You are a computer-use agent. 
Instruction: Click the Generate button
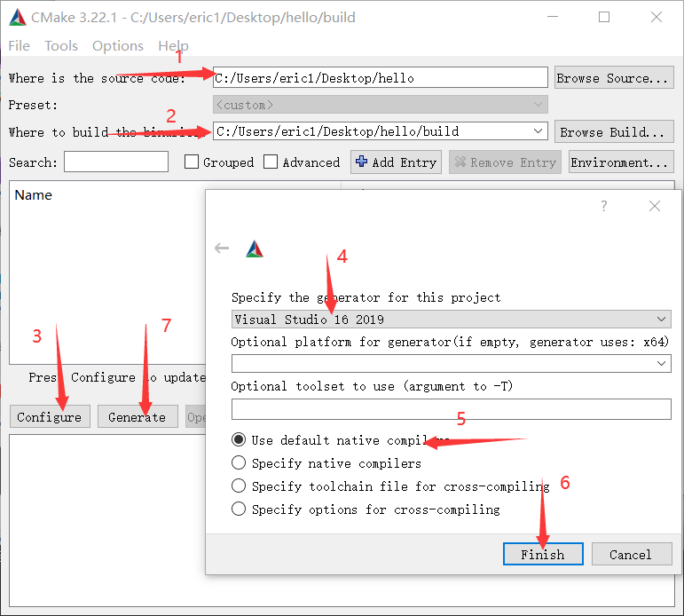tap(138, 416)
